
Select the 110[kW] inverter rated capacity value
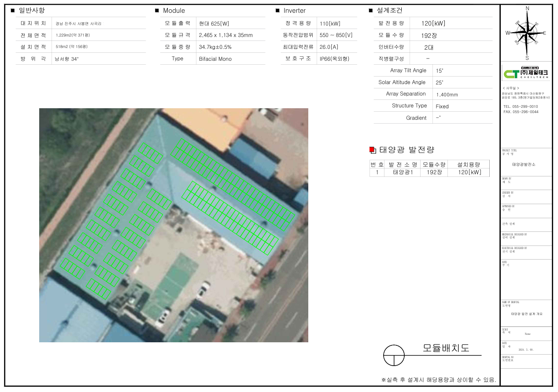(x=330, y=23)
